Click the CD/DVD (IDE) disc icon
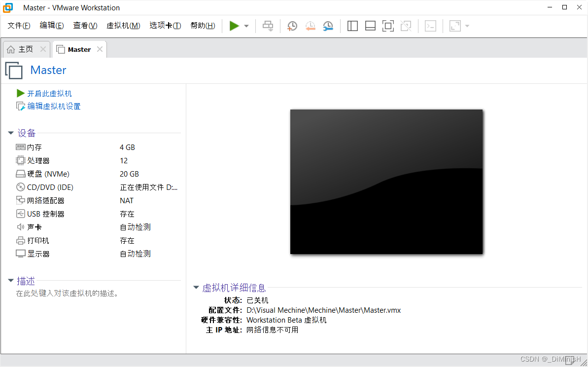The width and height of the screenshot is (588, 367). (21, 187)
